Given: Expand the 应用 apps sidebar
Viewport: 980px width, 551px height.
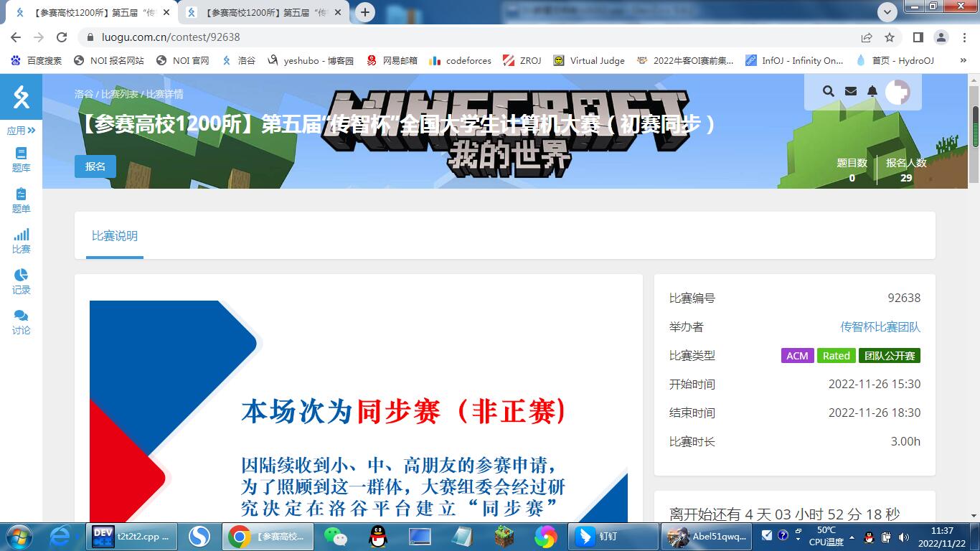Looking at the screenshot, I should pos(21,131).
